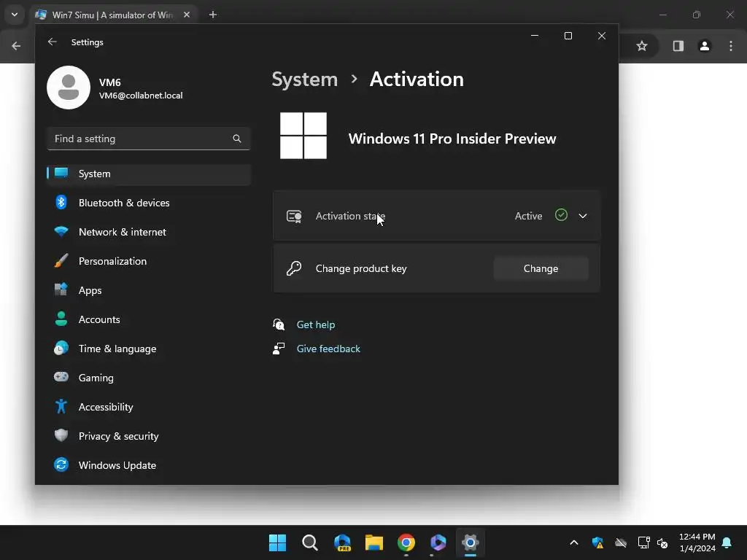Screen dimensions: 747x560
Task: Click the OneDrive cloud tray icon
Action: 621,542
